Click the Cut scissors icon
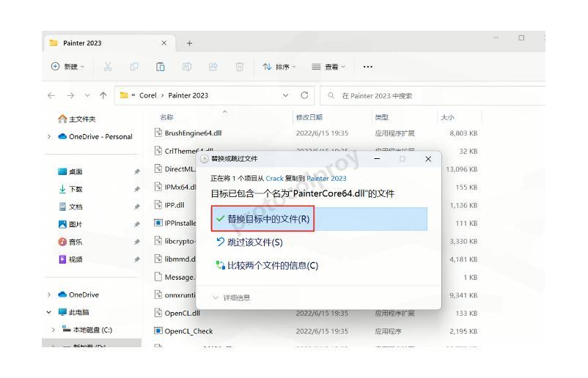Screen dimensions: 588x378 108,67
